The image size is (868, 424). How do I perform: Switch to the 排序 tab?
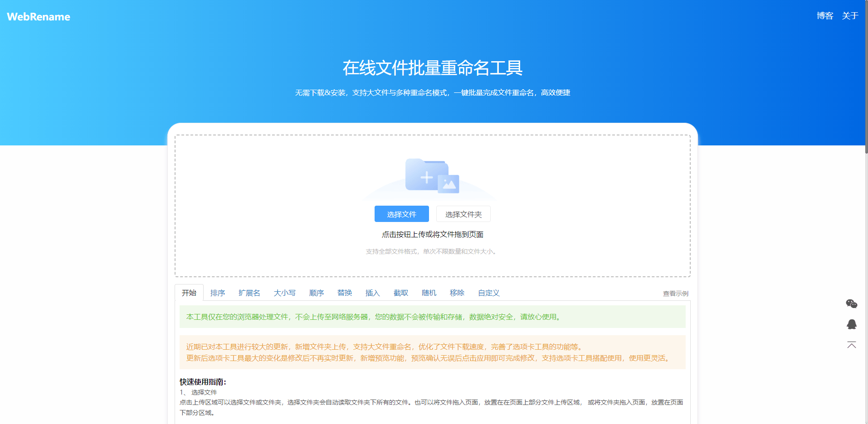coord(218,293)
